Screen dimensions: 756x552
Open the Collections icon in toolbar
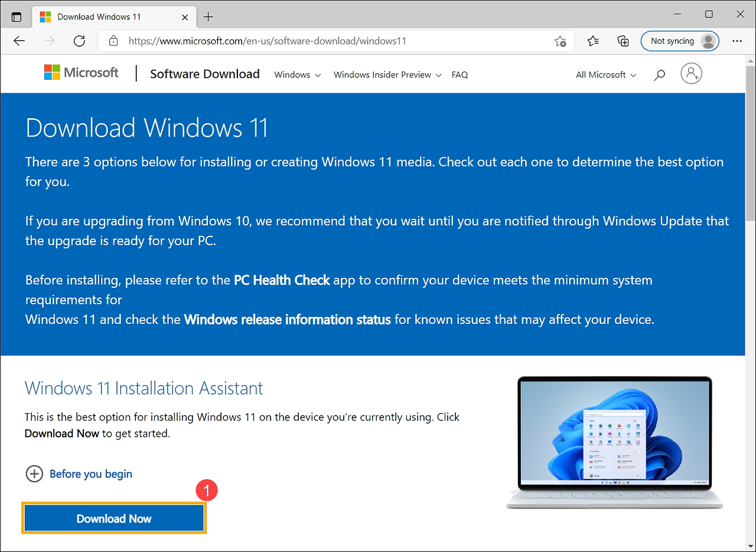pyautogui.click(x=623, y=41)
